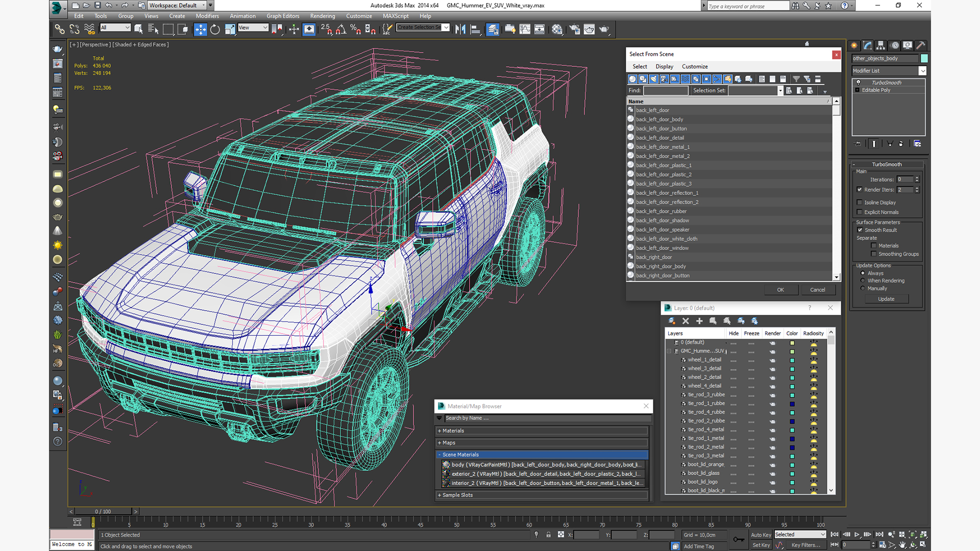Check the Separate by Materials option

click(873, 245)
